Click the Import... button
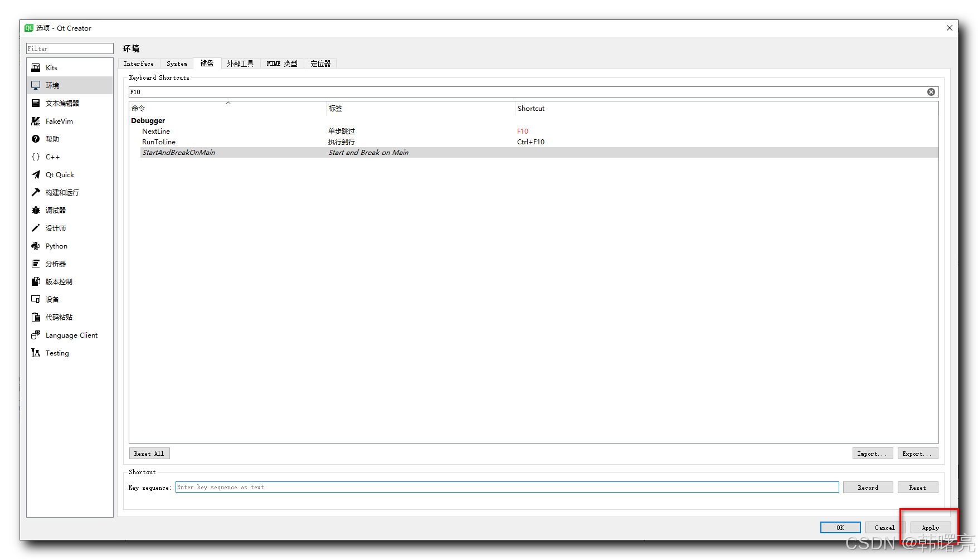Screen dimensions: 978x560 click(872, 454)
